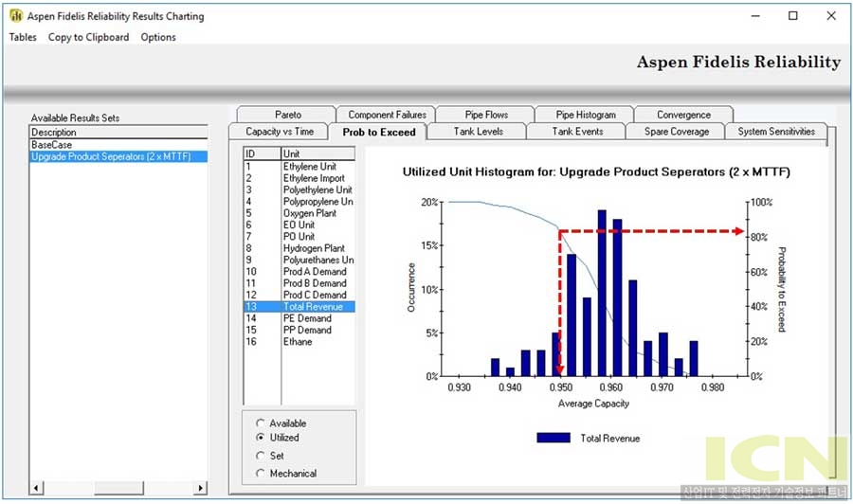Select the Mechanical radio button
Screen dimensions: 853x504
(261, 473)
